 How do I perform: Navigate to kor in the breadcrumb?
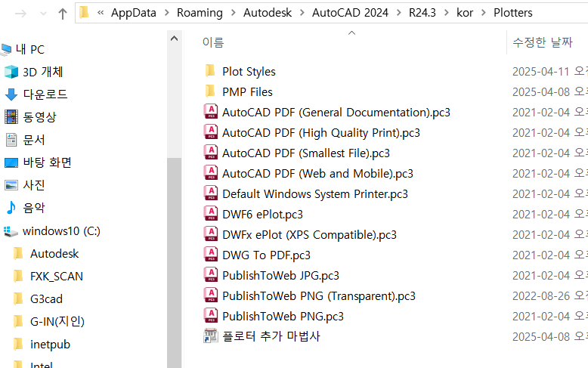coord(465,13)
